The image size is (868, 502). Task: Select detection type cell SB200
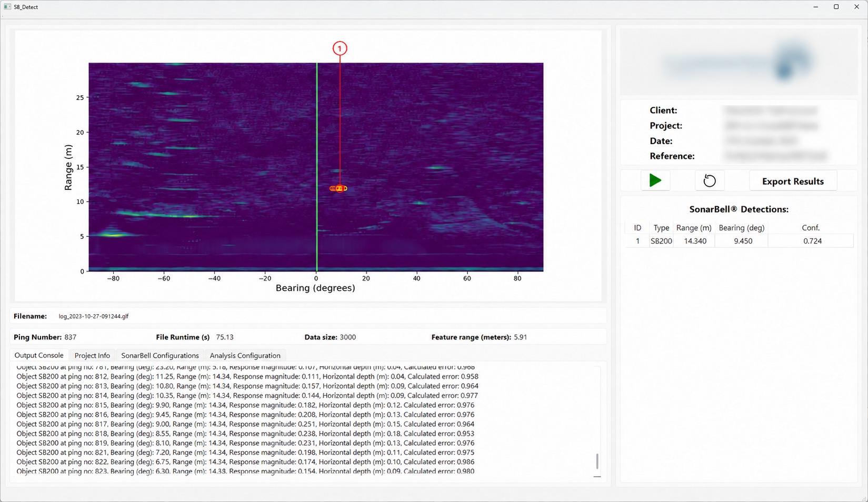click(661, 241)
